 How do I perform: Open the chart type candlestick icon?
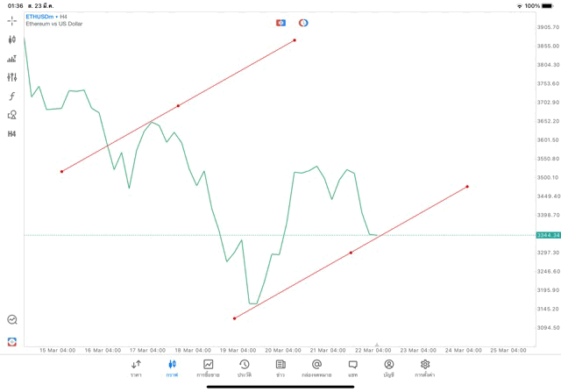coord(12,39)
